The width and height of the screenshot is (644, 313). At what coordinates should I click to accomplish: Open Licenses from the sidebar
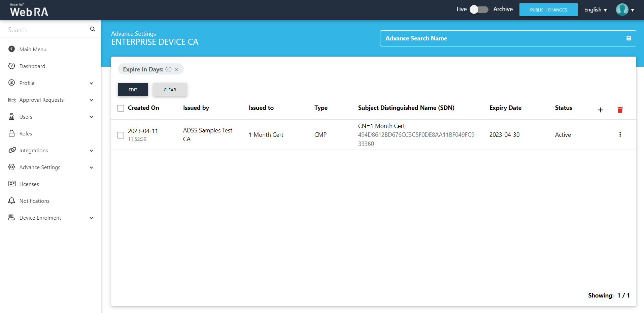(x=29, y=184)
